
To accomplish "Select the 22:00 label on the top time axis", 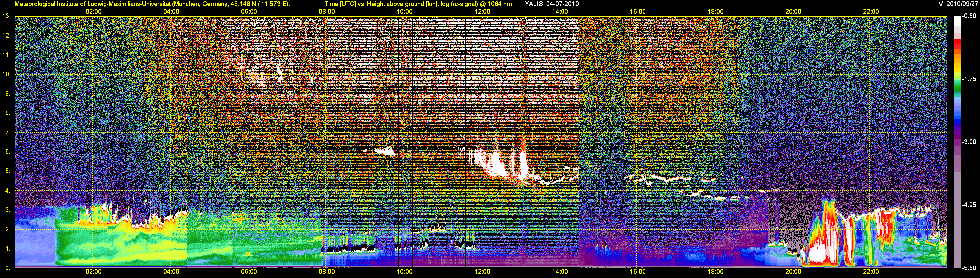I will 871,12.
